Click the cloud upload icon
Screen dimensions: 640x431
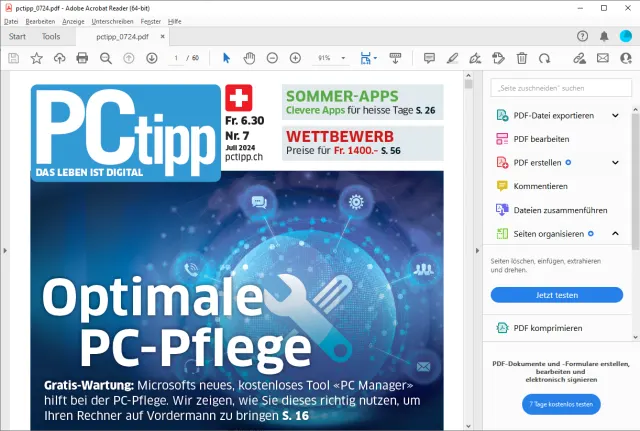pos(60,58)
